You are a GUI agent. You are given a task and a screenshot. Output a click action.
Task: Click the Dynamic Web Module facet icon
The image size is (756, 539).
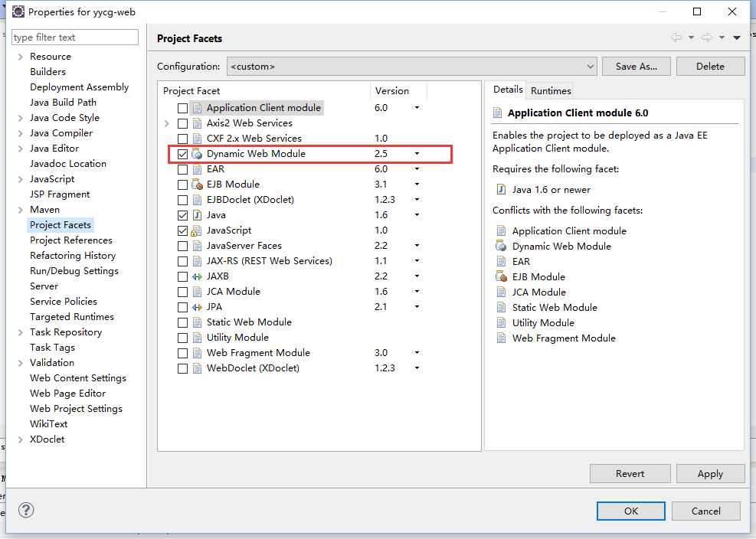(x=197, y=154)
